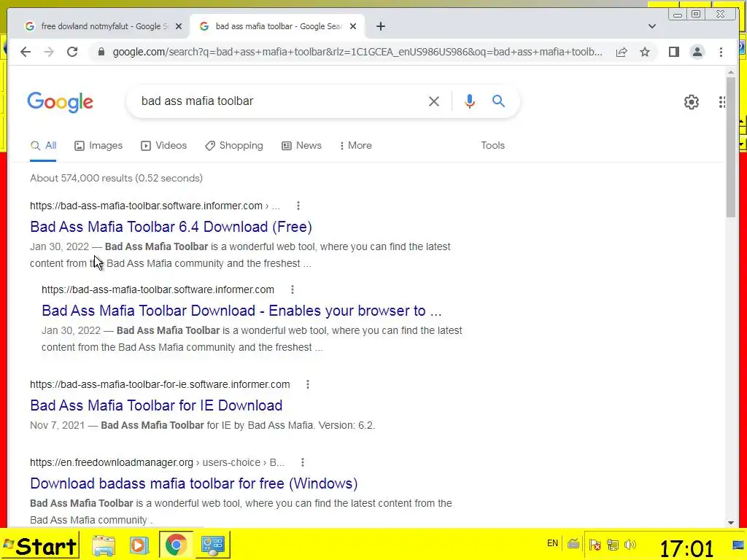Click the address bar URL

[x=357, y=52]
